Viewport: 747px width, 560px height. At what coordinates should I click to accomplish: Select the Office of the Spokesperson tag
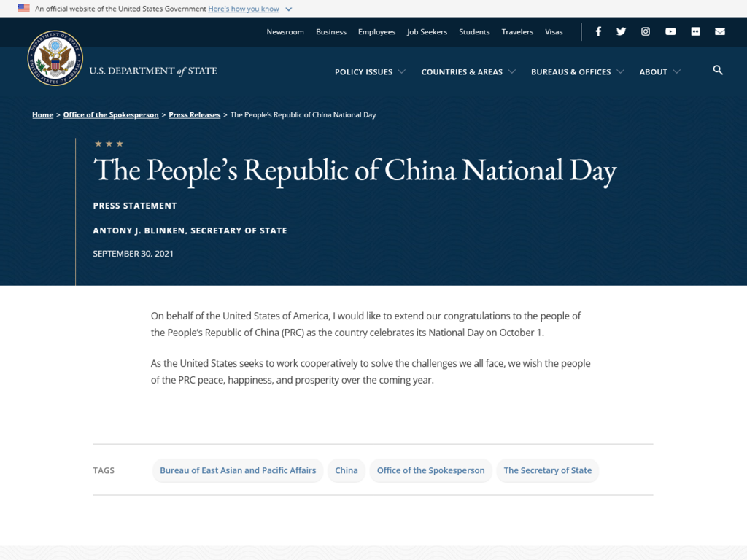[430, 470]
